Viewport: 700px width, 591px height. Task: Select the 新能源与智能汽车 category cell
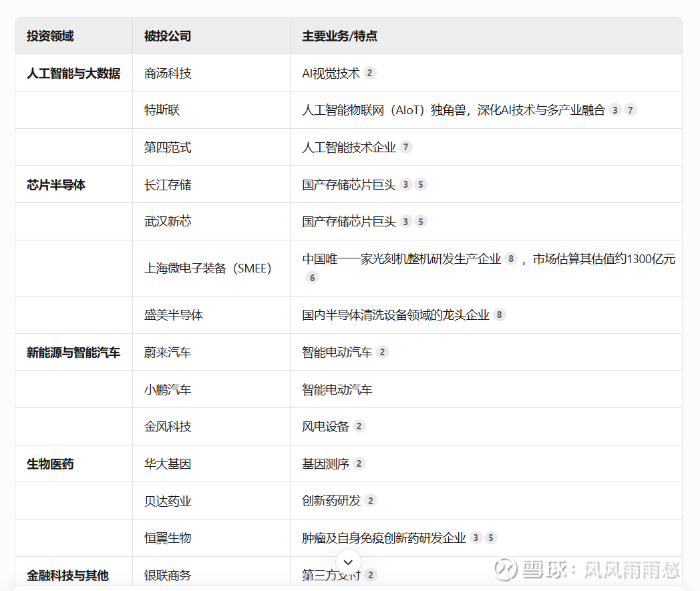coord(73,352)
